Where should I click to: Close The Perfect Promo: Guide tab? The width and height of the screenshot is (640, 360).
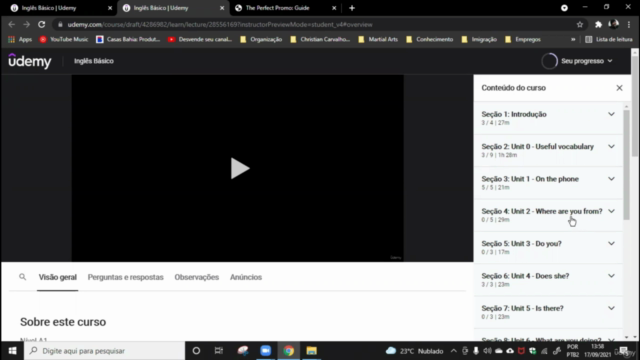pyautogui.click(x=334, y=8)
